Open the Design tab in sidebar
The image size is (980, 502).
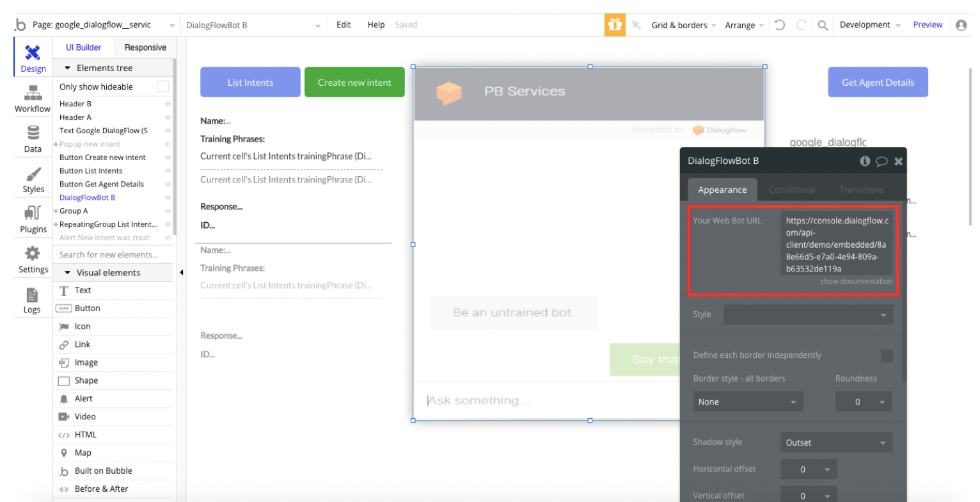[33, 58]
